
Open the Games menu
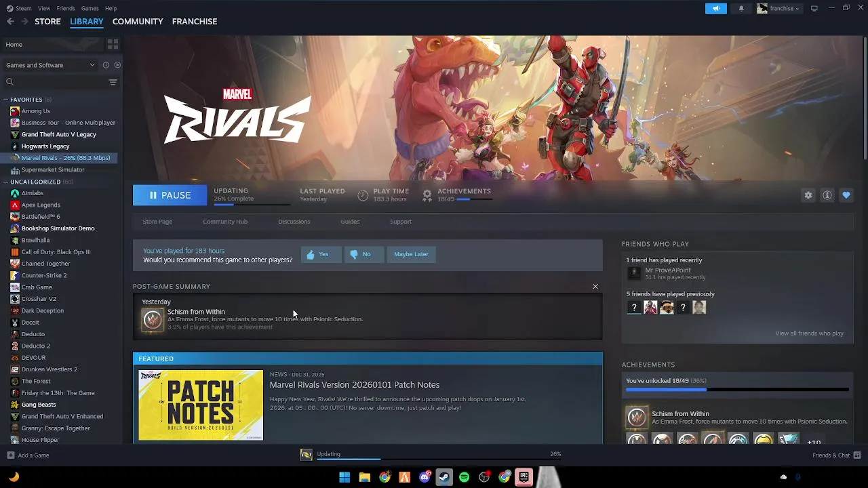click(90, 8)
